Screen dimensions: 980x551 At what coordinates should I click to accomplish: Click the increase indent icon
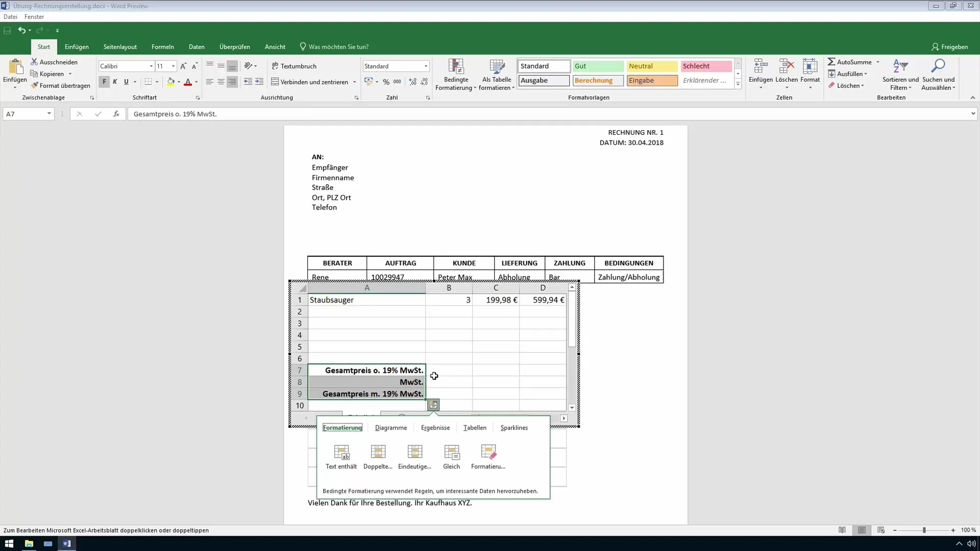click(x=259, y=82)
